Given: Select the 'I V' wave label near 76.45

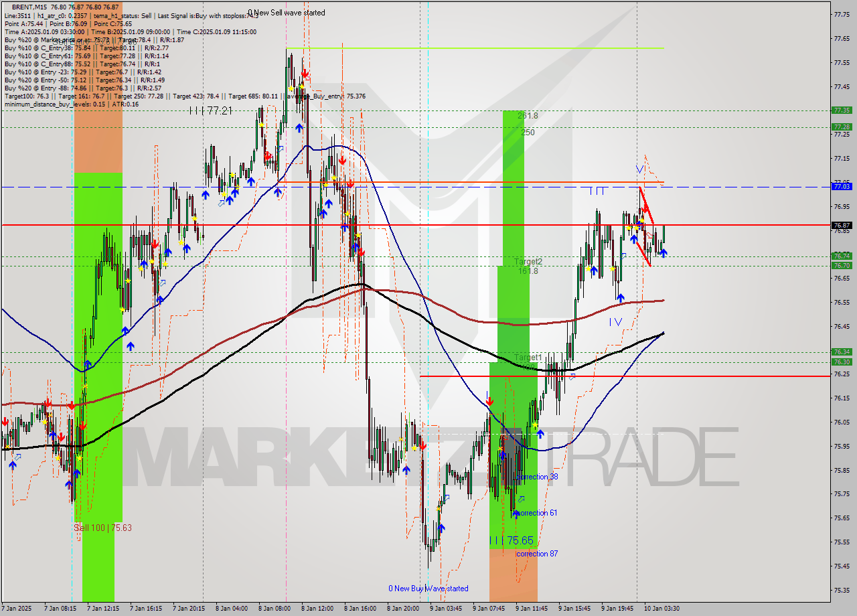Looking at the screenshot, I should tap(616, 322).
